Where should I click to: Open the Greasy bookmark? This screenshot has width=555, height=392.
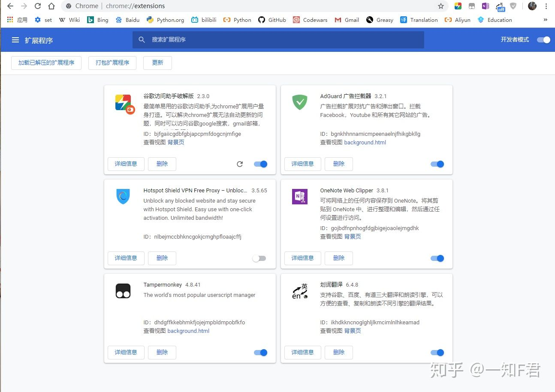(380, 20)
